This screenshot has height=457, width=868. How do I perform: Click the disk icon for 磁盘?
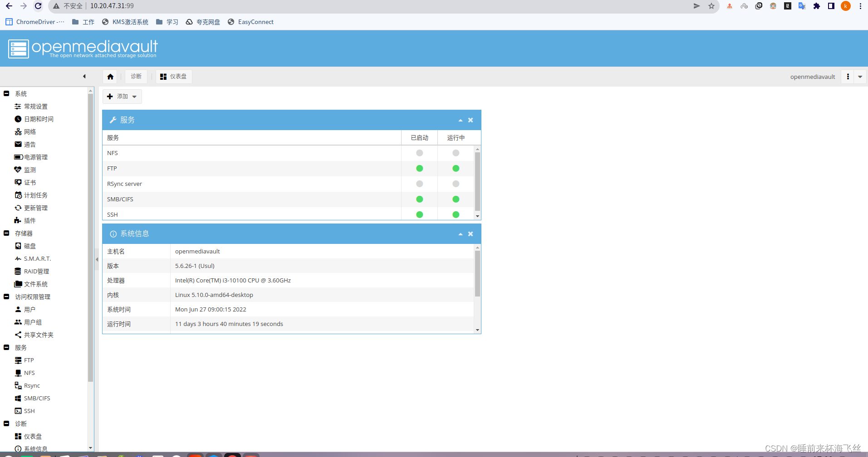tap(18, 246)
